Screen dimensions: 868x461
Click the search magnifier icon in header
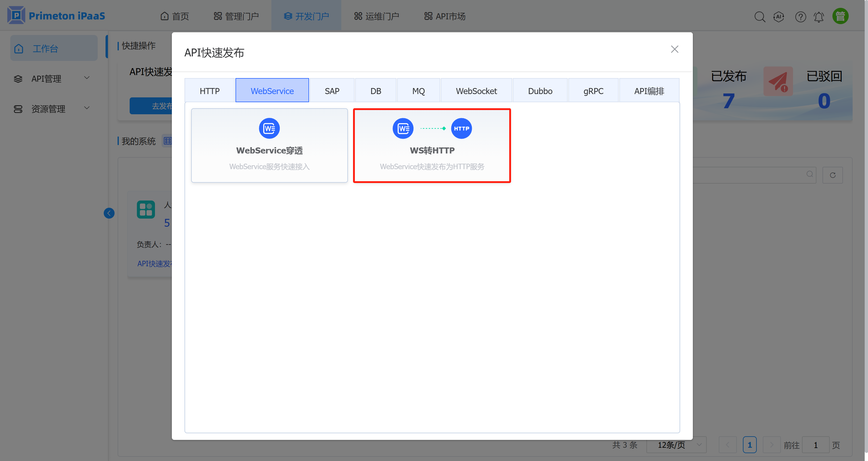pos(759,17)
